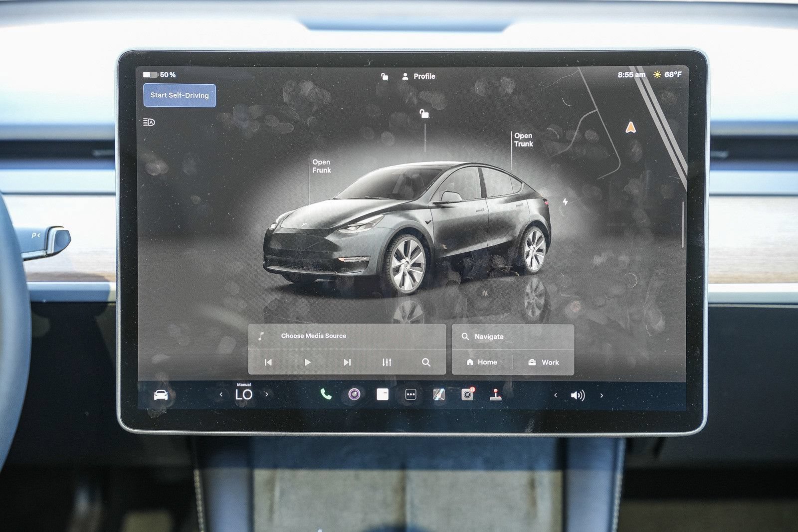Open the Dashcam app with the red badge
This screenshot has width=798, height=532.
pos(467,394)
